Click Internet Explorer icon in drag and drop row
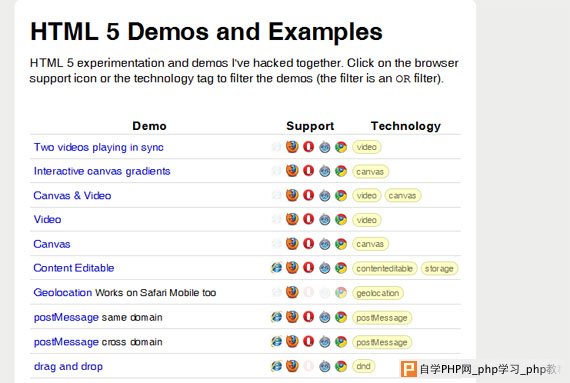 [276, 366]
